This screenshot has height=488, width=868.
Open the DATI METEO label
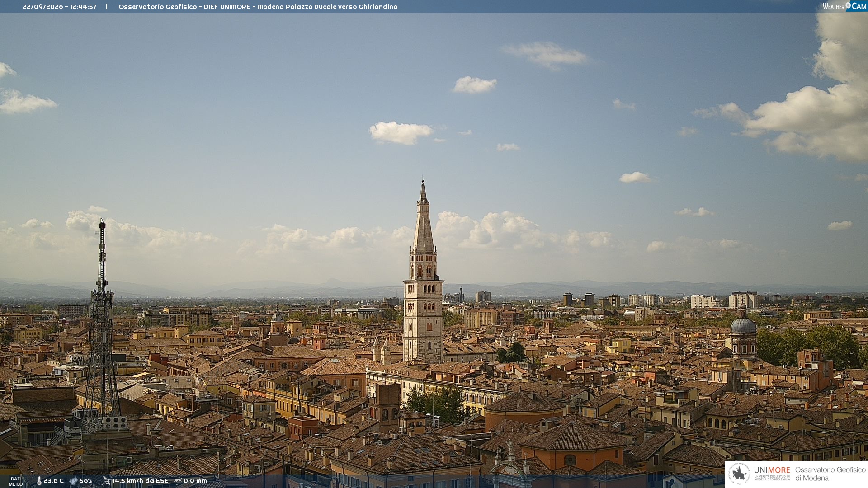tap(16, 481)
